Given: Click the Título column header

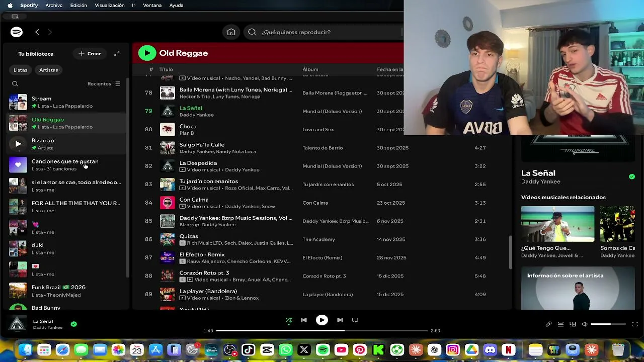Looking at the screenshot, I should pyautogui.click(x=166, y=69).
